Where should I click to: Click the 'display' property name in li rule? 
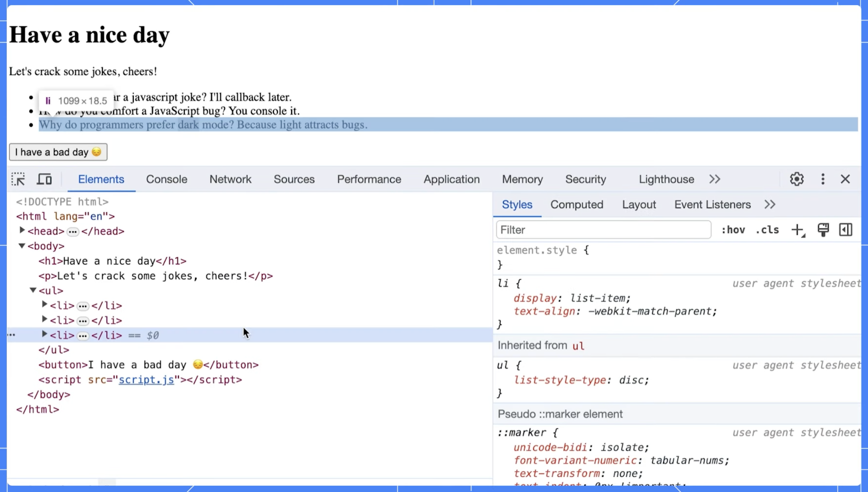535,298
